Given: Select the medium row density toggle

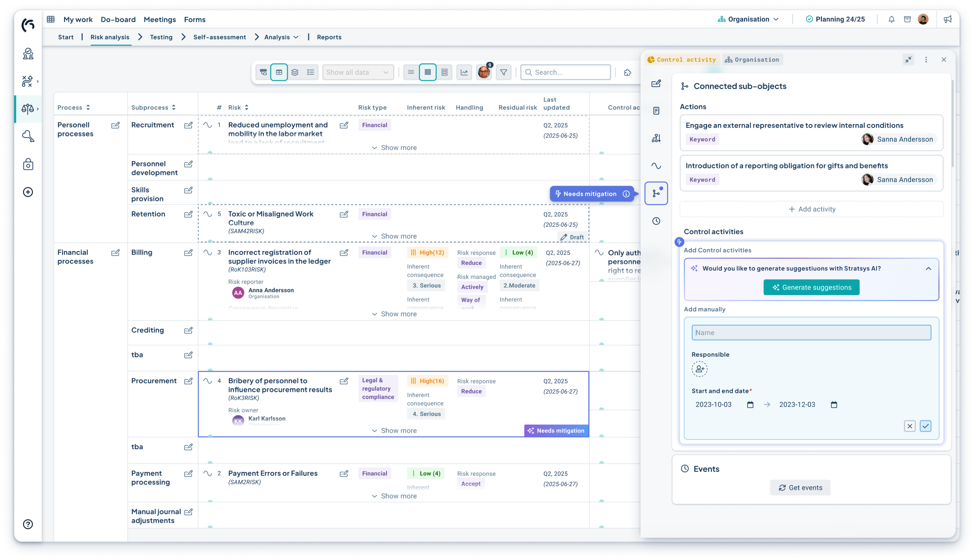Looking at the screenshot, I should [x=427, y=72].
